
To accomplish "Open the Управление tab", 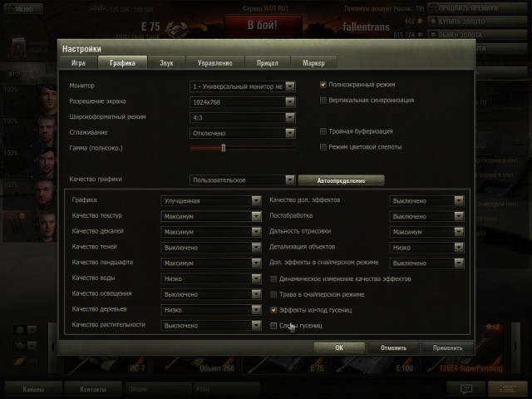I will [214, 63].
